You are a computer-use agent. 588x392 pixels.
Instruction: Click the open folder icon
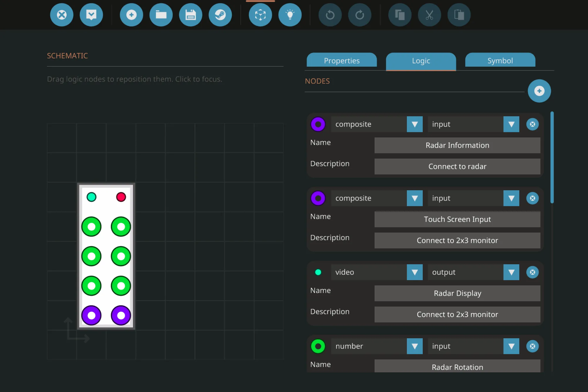pyautogui.click(x=161, y=15)
